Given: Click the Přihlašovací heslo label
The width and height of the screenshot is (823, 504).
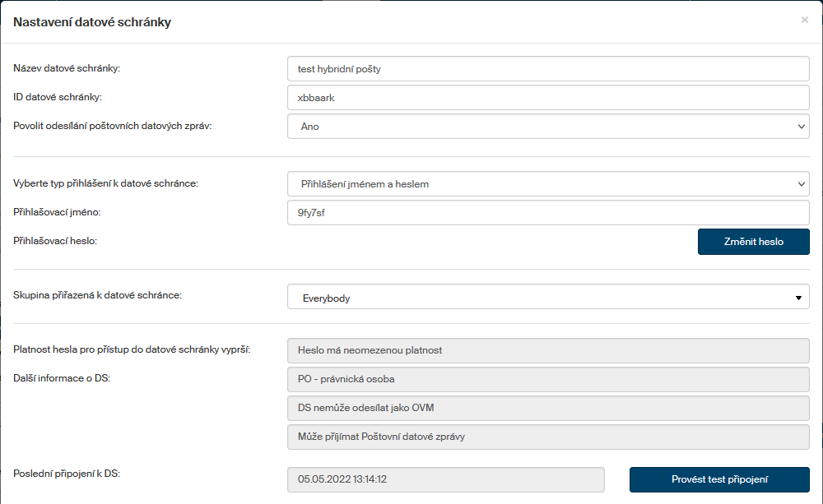Looking at the screenshot, I should tap(56, 242).
